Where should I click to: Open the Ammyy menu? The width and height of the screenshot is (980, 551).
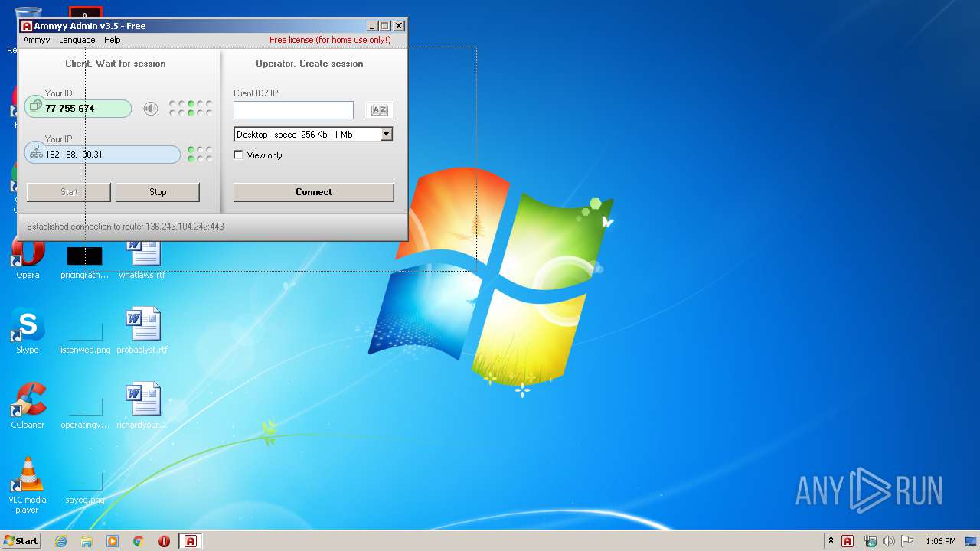(x=36, y=40)
